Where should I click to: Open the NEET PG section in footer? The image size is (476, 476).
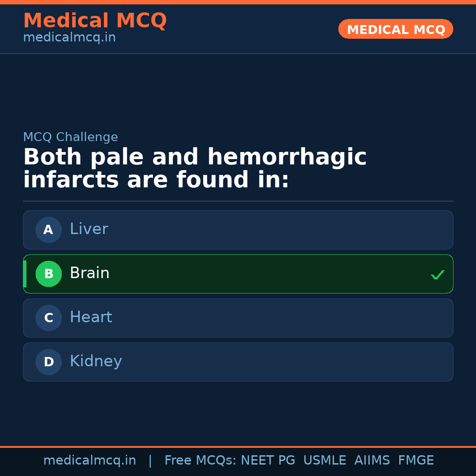(268, 460)
